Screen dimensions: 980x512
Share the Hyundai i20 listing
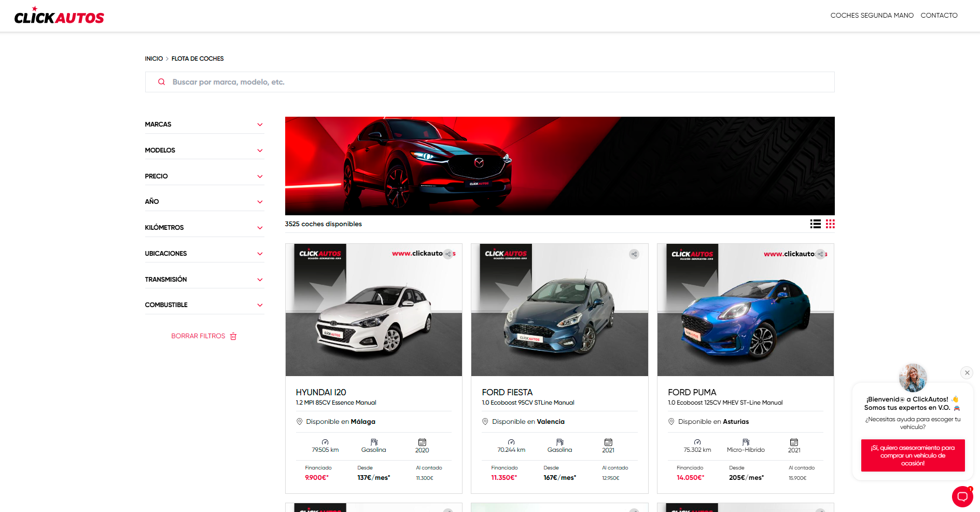[448, 254]
